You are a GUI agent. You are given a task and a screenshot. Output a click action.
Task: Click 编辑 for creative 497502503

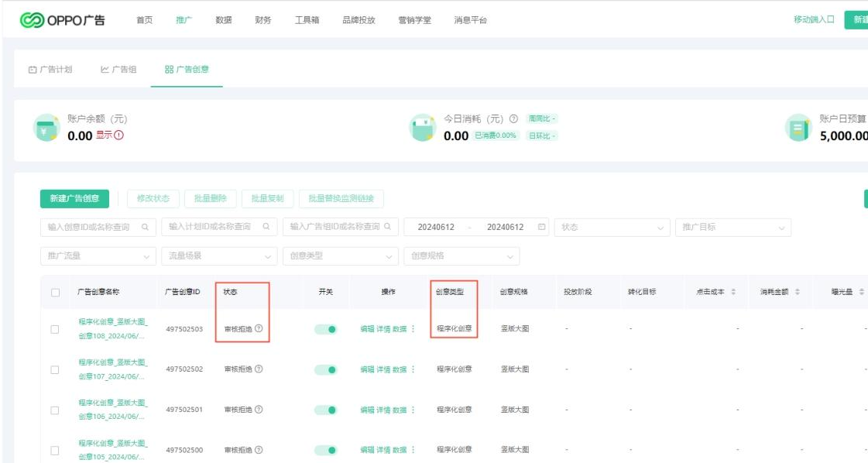[x=367, y=329]
